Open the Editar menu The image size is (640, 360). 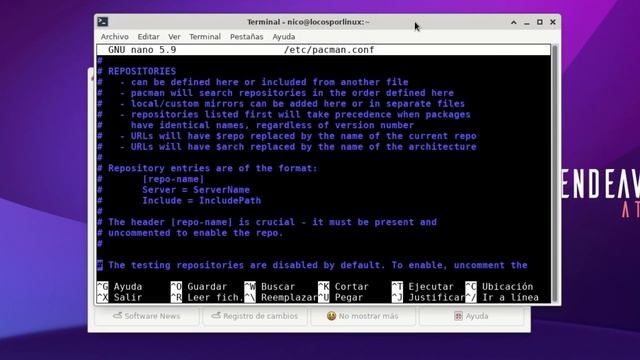click(148, 37)
